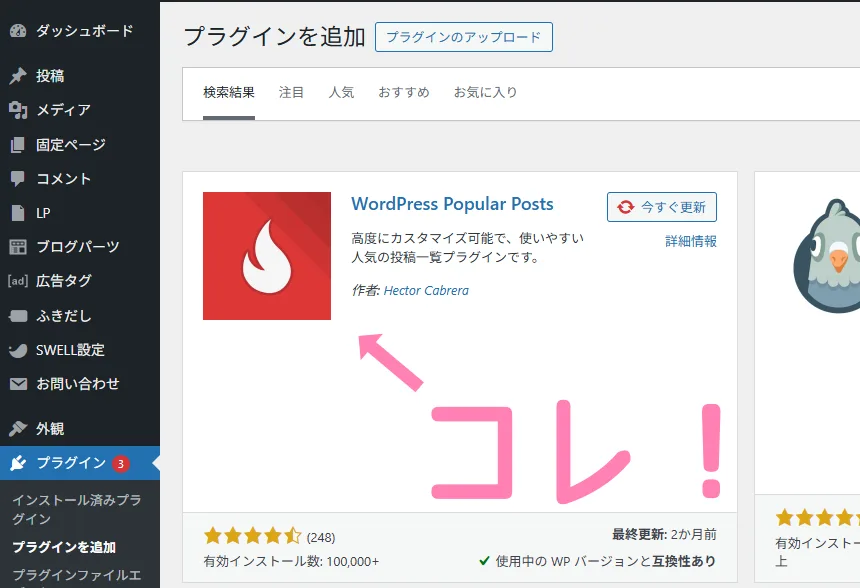Select プラグインを追加 submenu item
860x588 pixels.
click(64, 547)
